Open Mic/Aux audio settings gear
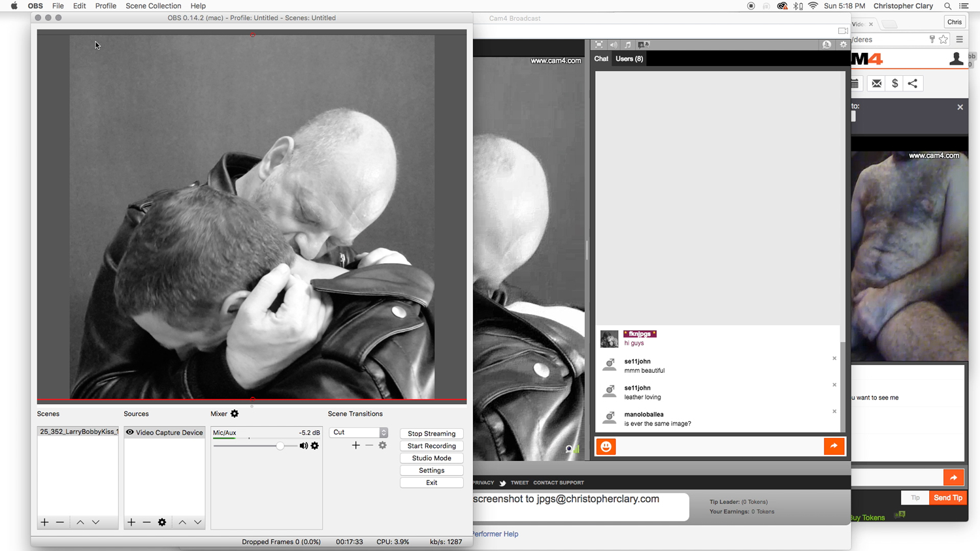Image resolution: width=980 pixels, height=551 pixels. [315, 446]
